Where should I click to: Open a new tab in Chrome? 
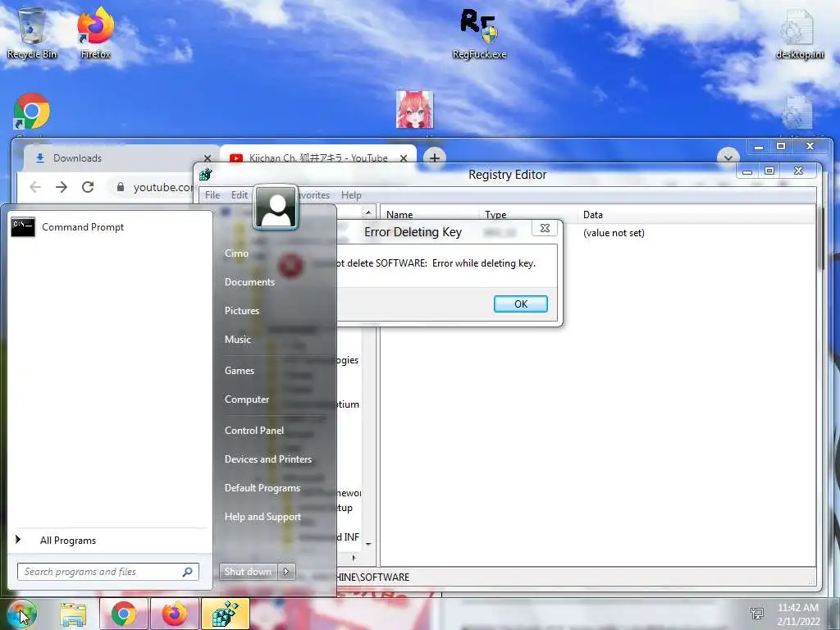435,158
